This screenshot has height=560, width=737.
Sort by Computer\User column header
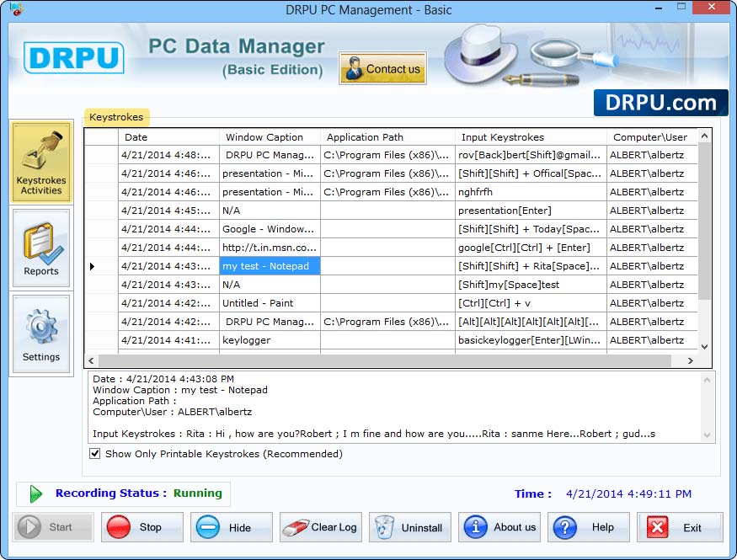(x=652, y=137)
